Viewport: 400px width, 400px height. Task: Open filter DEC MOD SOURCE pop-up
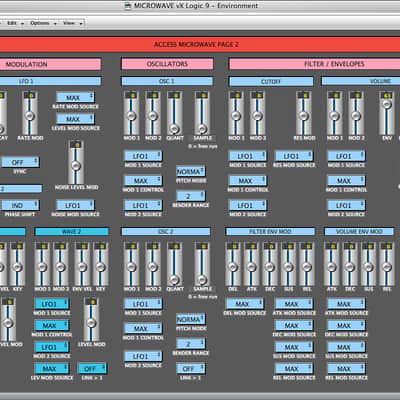coord(294,325)
